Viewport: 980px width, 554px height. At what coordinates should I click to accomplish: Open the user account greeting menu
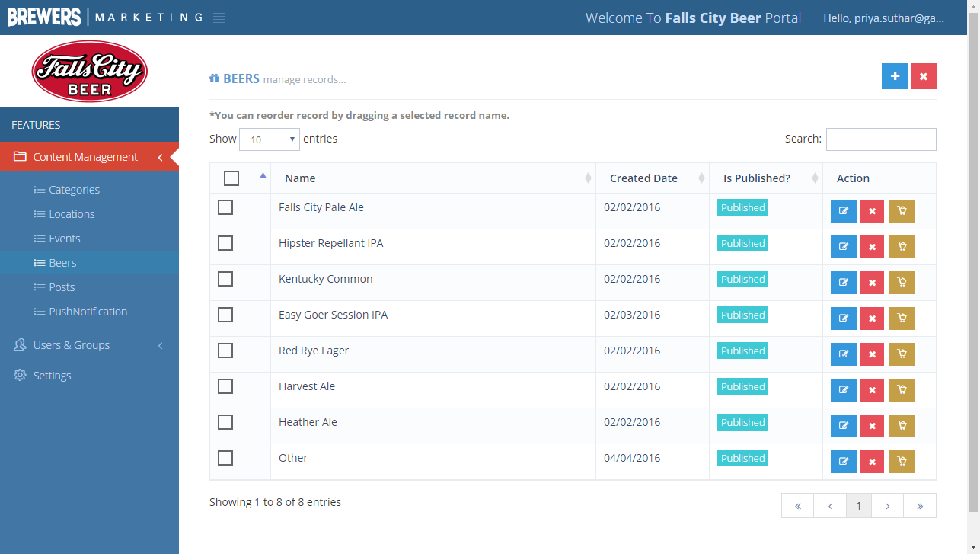pyautogui.click(x=883, y=18)
